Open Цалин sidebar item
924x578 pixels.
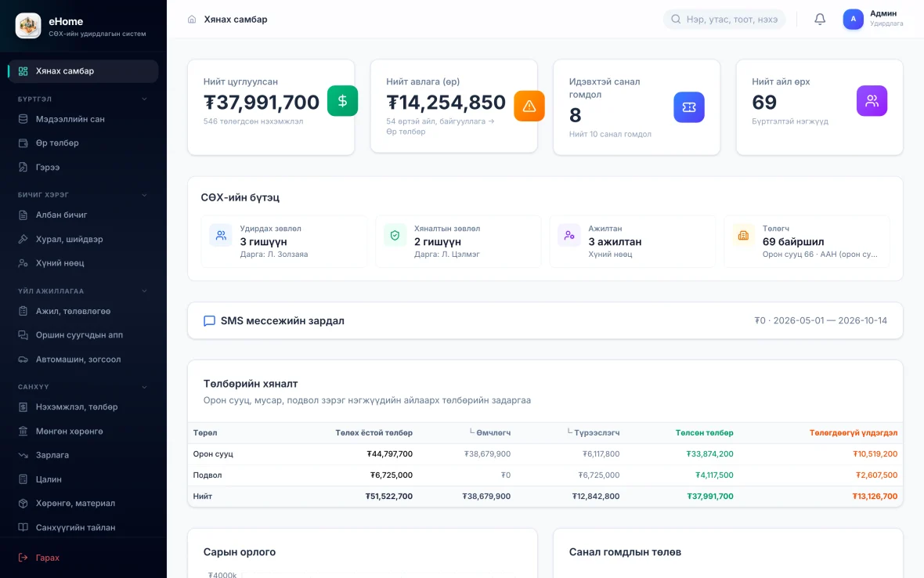click(x=83, y=479)
